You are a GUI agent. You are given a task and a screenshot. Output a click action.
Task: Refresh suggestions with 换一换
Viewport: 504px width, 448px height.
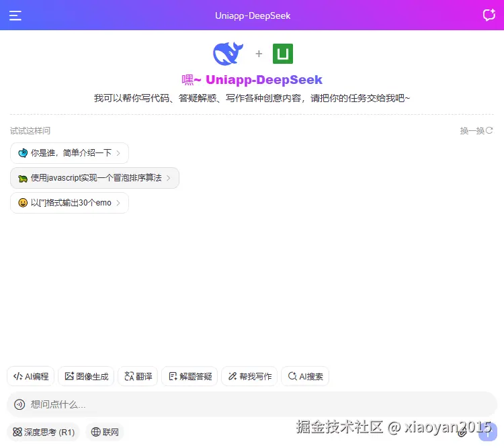476,130
